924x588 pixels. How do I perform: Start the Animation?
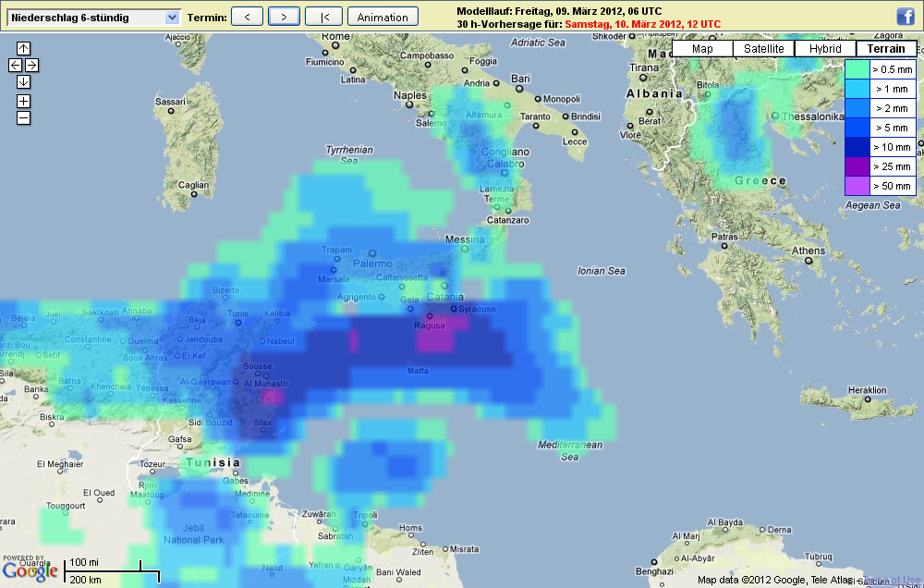383,17
